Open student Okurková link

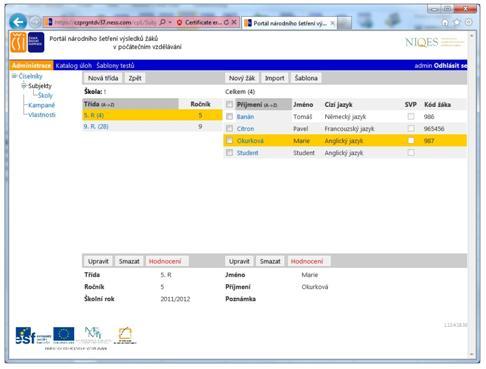[250, 141]
